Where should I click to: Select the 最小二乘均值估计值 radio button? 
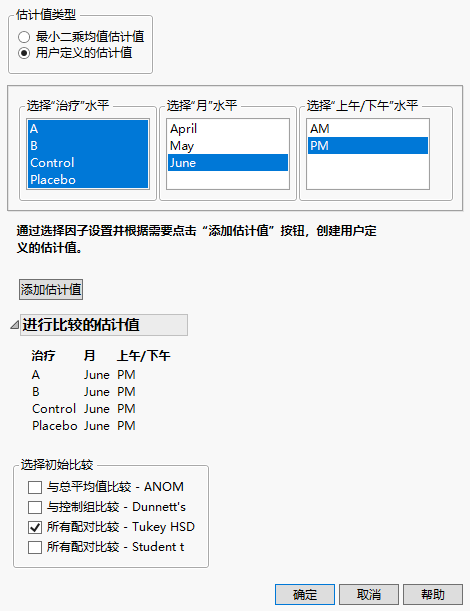point(24,37)
